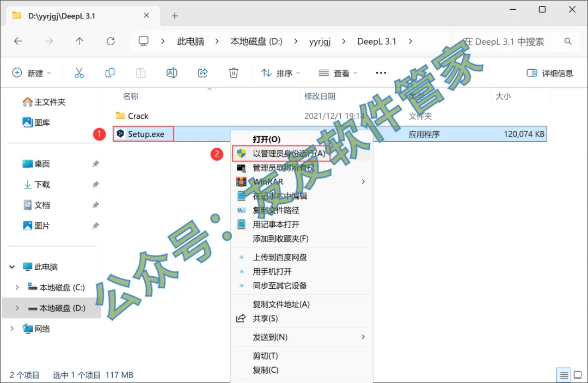Viewport: 588px width, 383px height.
Task: Open 下载 in quick access
Action: [37, 185]
